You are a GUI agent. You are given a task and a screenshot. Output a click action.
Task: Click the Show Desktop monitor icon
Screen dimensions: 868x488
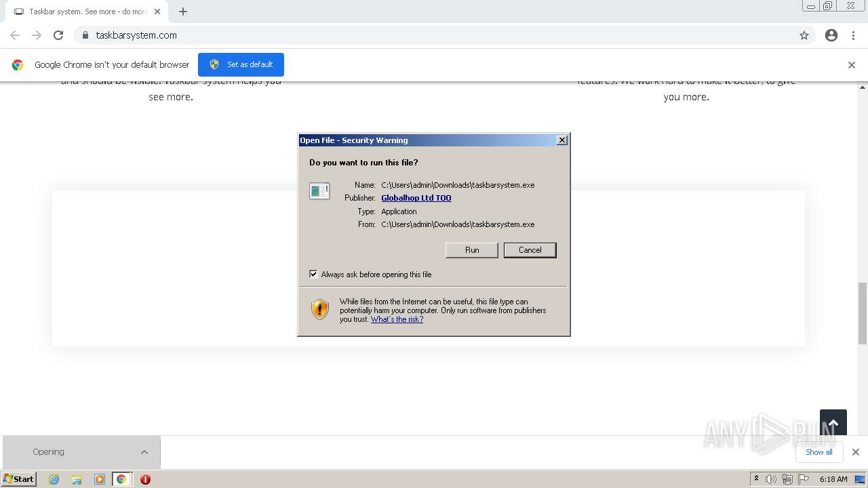point(861,479)
